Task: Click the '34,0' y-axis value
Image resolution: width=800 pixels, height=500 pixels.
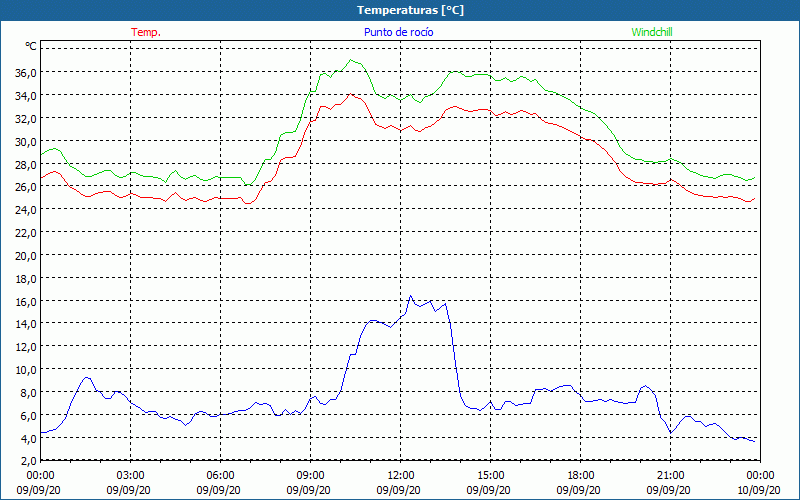Action: [x=26, y=96]
